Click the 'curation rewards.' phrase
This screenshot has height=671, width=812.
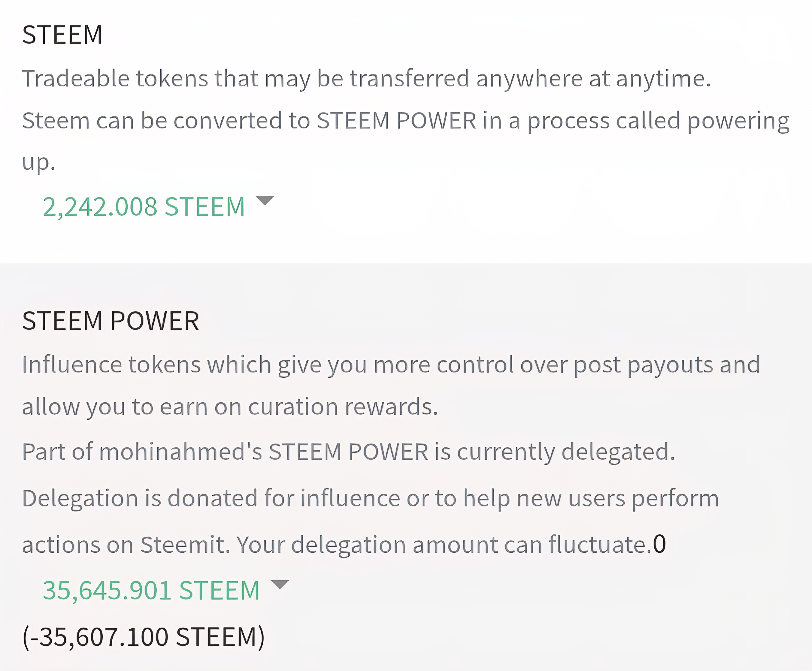click(343, 407)
